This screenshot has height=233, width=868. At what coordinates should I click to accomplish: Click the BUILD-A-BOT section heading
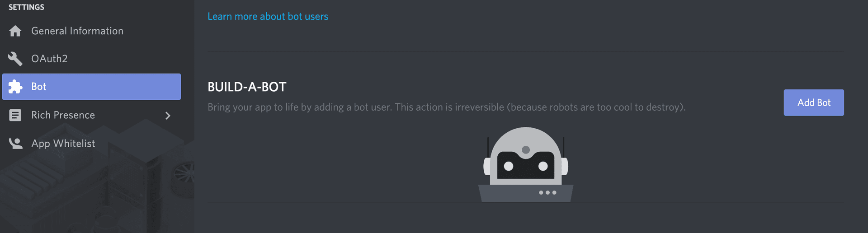[x=247, y=87]
